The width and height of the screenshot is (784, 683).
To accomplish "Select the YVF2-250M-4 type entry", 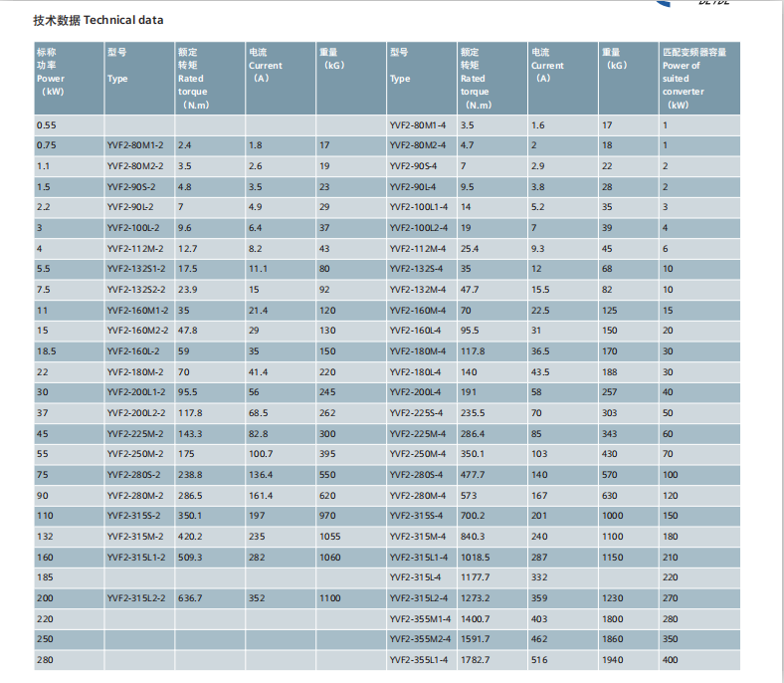I will point(417,454).
